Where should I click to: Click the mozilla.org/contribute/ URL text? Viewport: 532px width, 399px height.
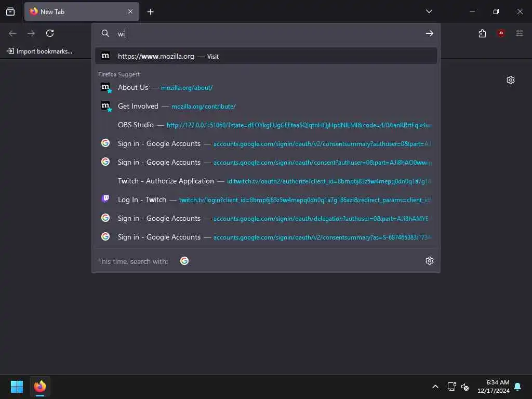(203, 107)
